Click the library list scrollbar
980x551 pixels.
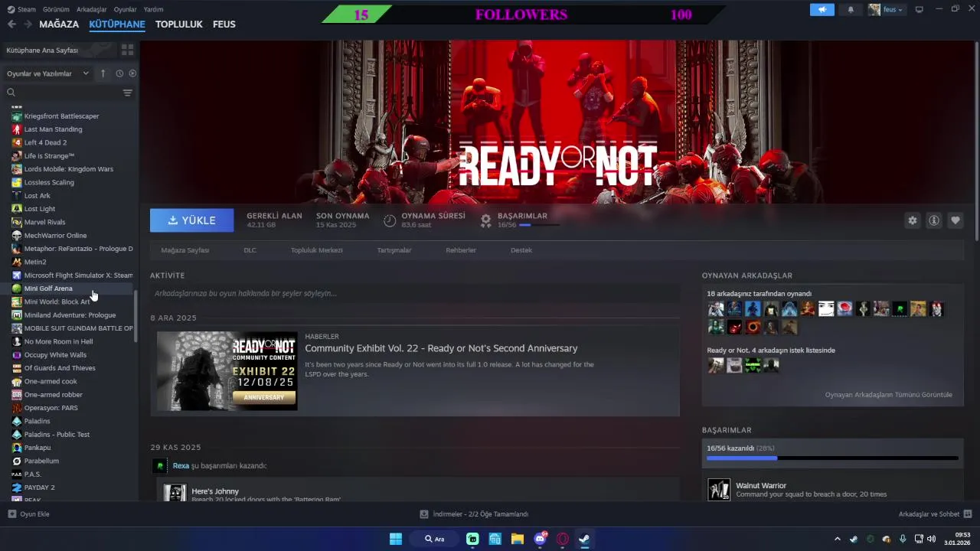coord(136,315)
